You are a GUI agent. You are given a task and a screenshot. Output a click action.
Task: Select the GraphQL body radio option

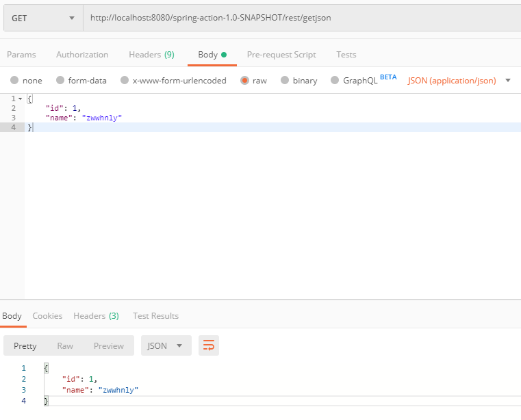click(335, 81)
